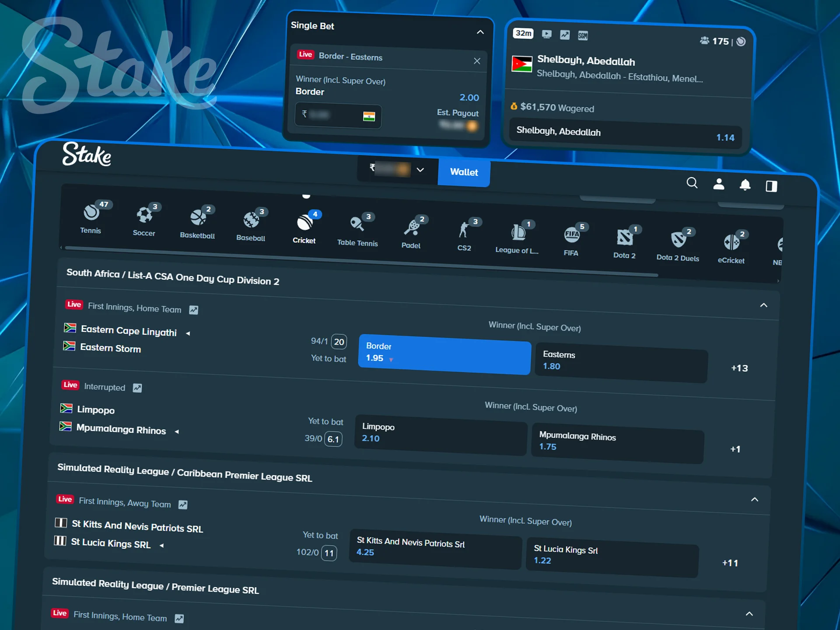Collapse the Single Bet panel

point(480,32)
